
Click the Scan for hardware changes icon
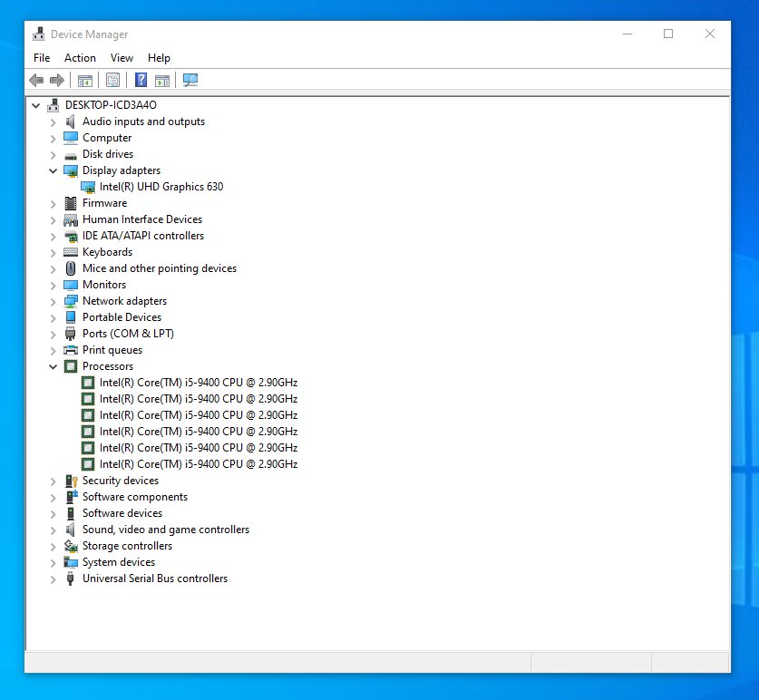[x=190, y=80]
